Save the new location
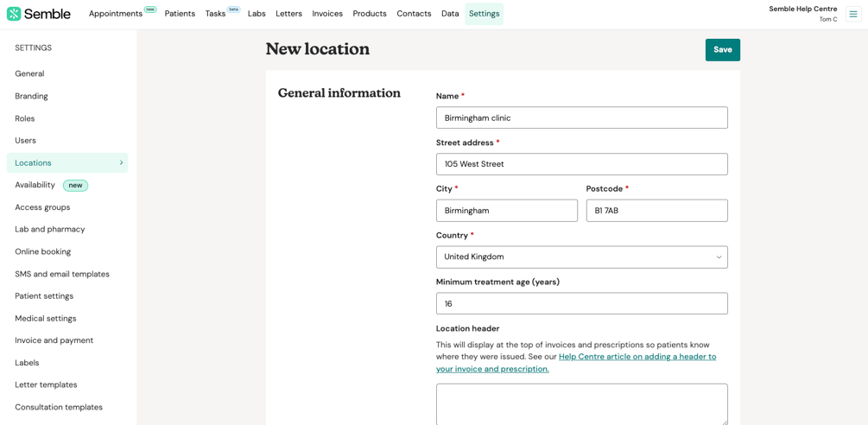Viewport: 868px width, 425px height. point(722,50)
